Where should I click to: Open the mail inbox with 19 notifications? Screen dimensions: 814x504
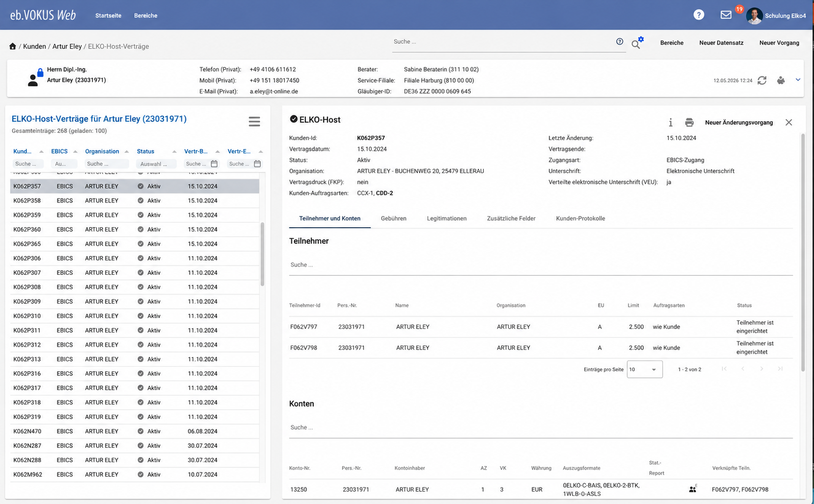tap(726, 15)
